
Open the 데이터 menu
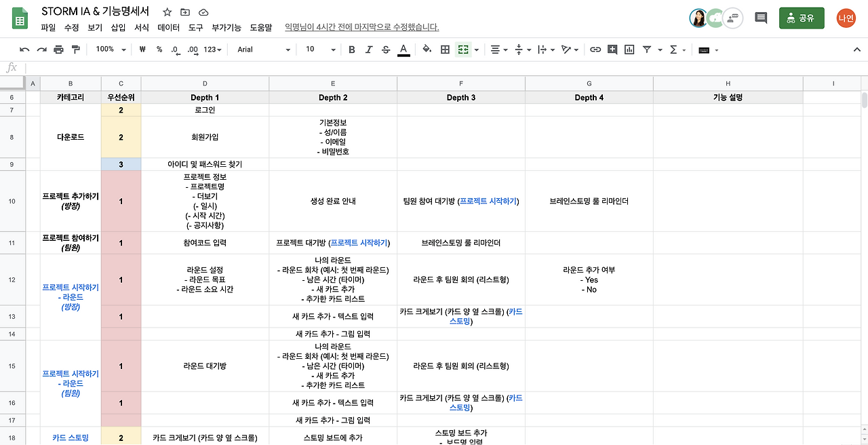coord(167,28)
